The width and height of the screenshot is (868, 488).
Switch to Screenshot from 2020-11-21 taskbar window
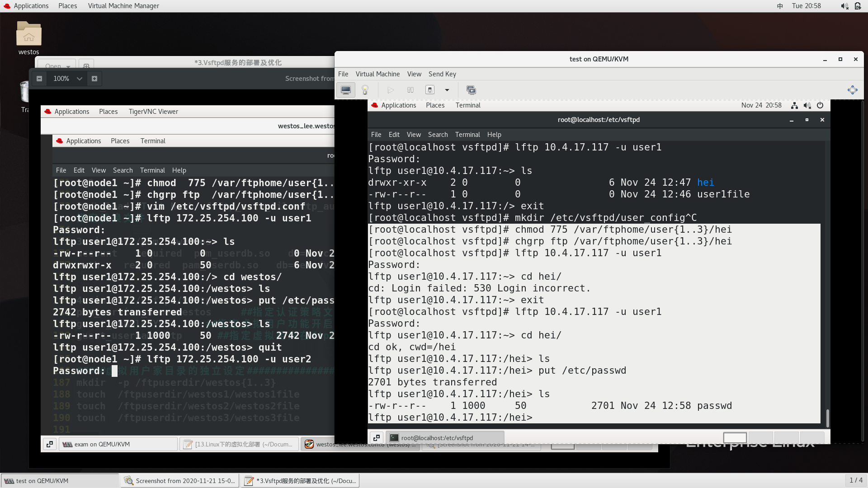(x=180, y=481)
